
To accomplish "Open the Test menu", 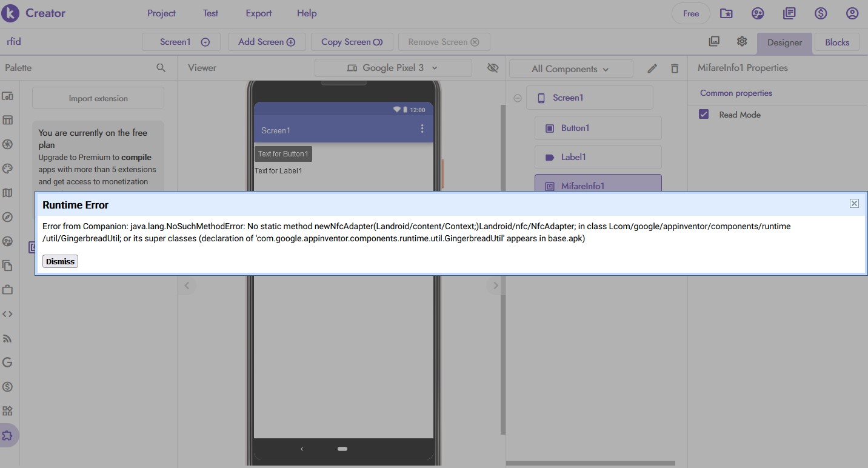I will pyautogui.click(x=210, y=13).
